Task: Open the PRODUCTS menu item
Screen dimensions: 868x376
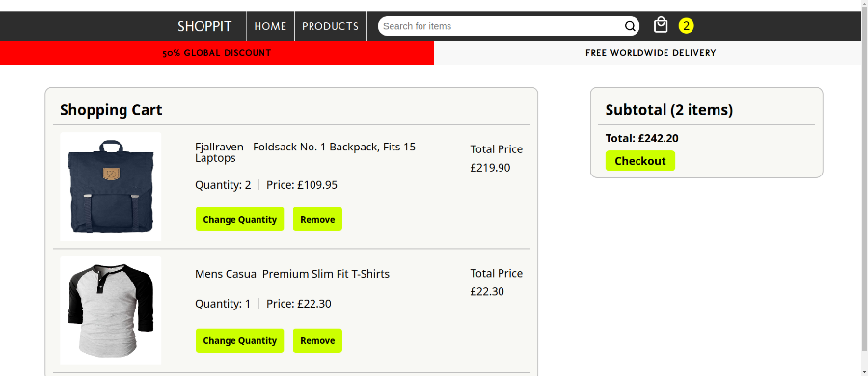Action: 331,26
